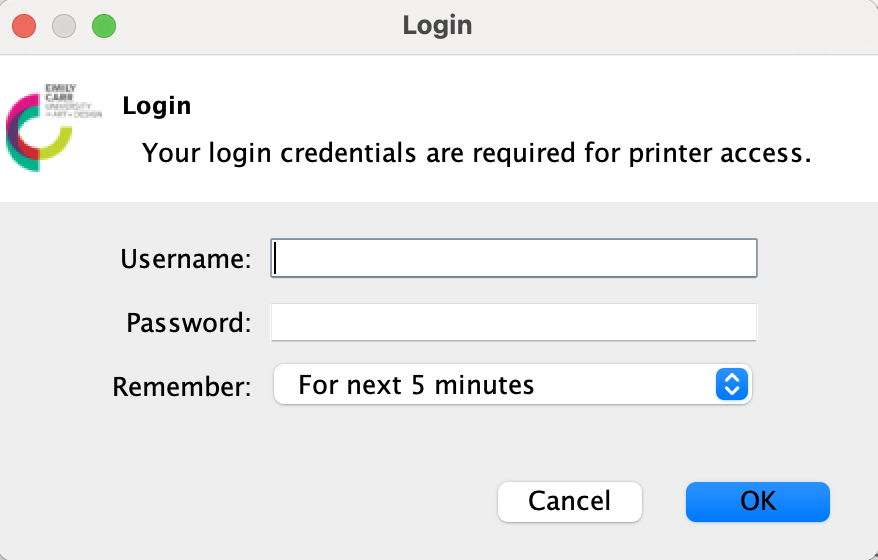Viewport: 878px width, 560px height.
Task: Click the Password label
Action: [189, 323]
